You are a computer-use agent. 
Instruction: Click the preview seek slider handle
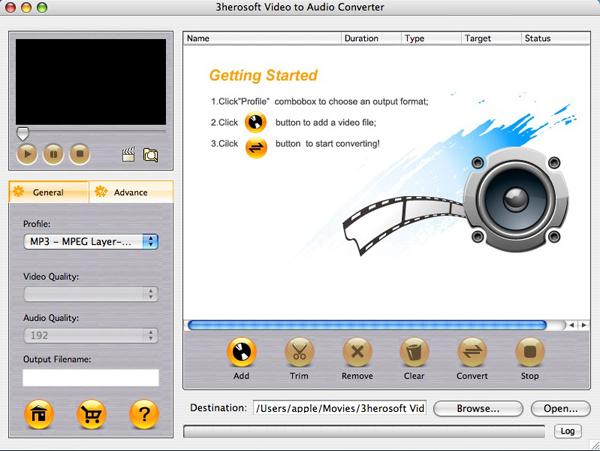23,134
